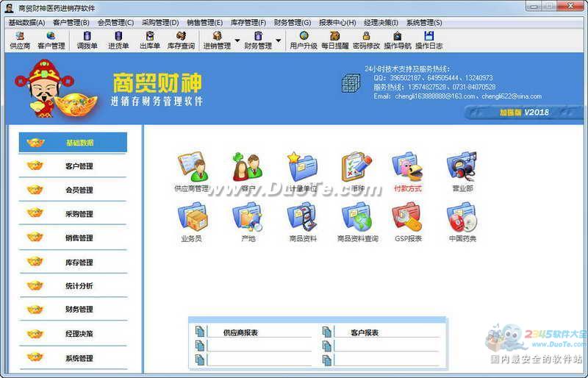Open 业务员 folder icon
Viewport: 588px width, 378px height.
pos(192,222)
